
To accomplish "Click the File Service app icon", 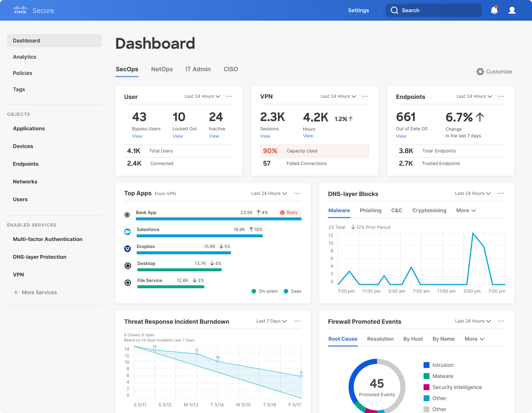I will 128,283.
